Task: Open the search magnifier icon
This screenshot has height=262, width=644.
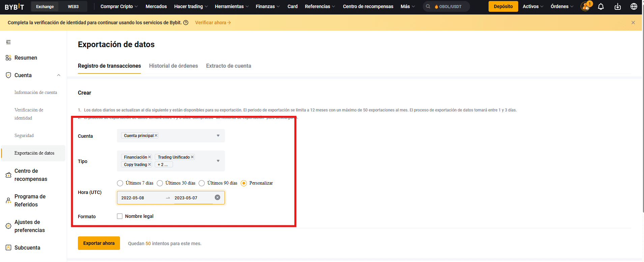Action: click(x=428, y=6)
